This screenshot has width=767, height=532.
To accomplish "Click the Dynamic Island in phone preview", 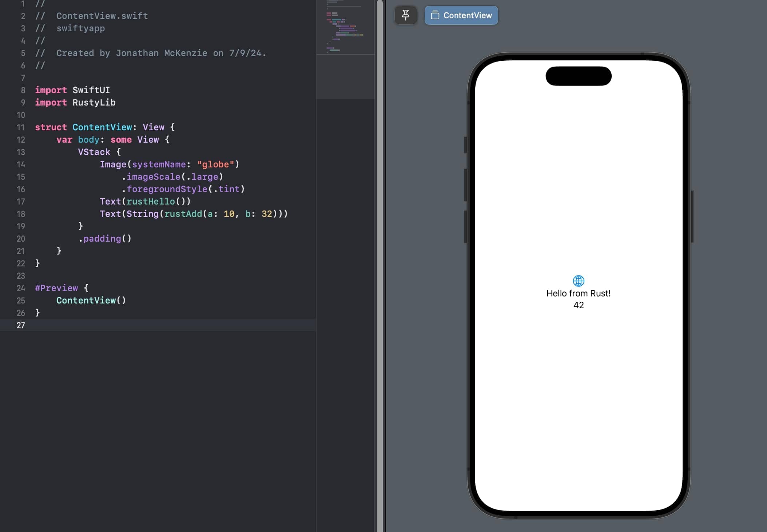I will tap(579, 76).
